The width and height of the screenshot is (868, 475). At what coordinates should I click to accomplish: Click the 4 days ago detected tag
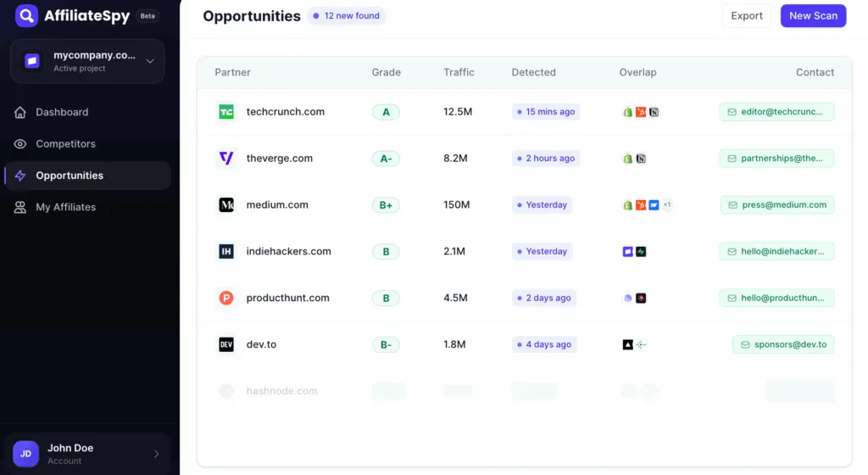click(x=544, y=344)
